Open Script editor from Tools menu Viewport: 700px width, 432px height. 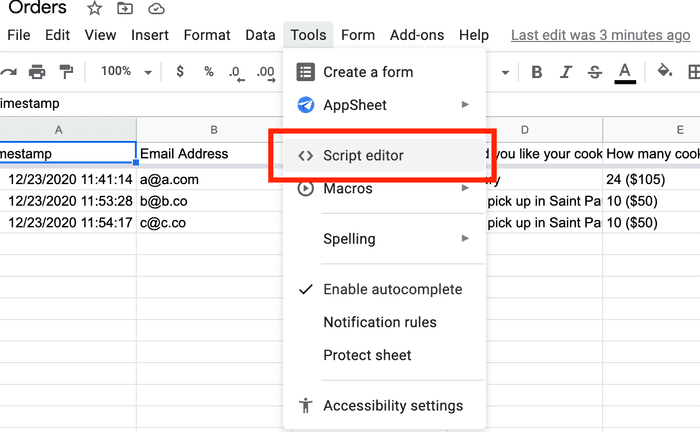363,156
